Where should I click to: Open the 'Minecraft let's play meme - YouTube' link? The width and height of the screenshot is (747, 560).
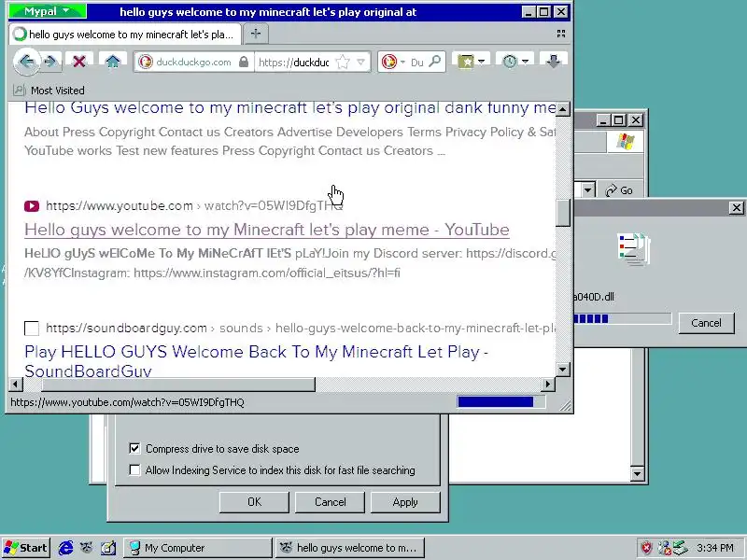267,230
